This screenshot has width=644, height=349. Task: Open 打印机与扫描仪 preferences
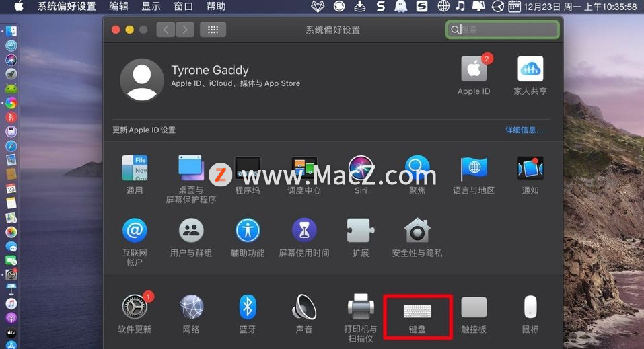pyautogui.click(x=361, y=317)
